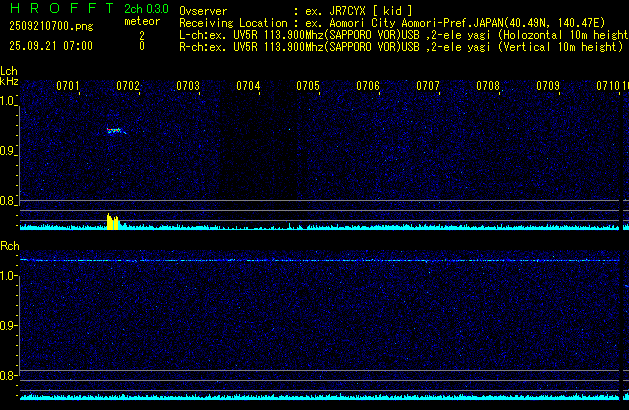629x410 pixels.
Task: Click the meteor count label
Action: [x=141, y=21]
